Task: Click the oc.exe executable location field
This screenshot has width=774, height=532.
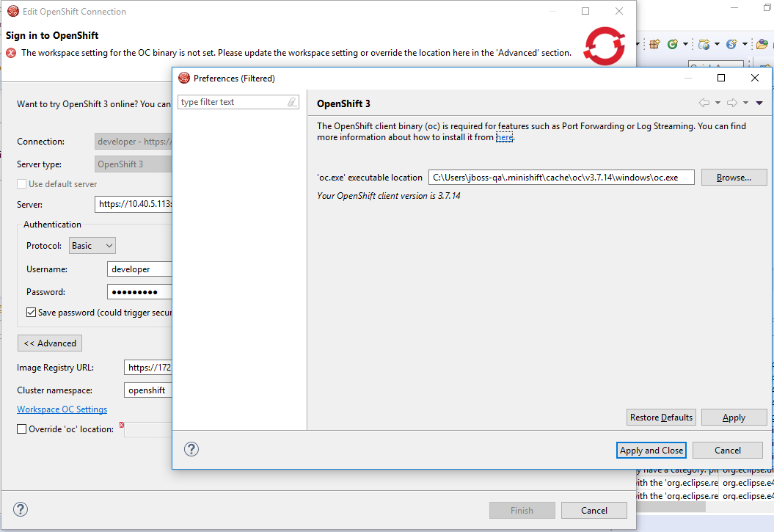Action: [561, 178]
